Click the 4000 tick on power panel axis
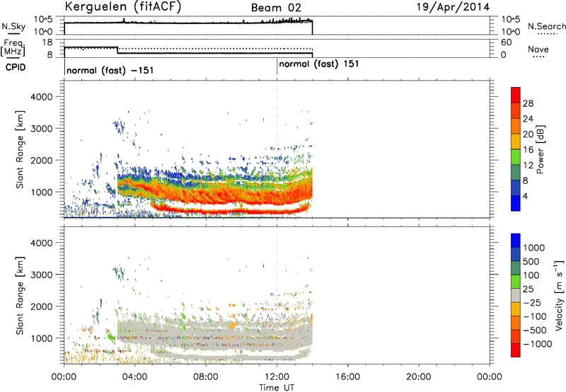This screenshot has height=392, width=566. click(x=42, y=97)
